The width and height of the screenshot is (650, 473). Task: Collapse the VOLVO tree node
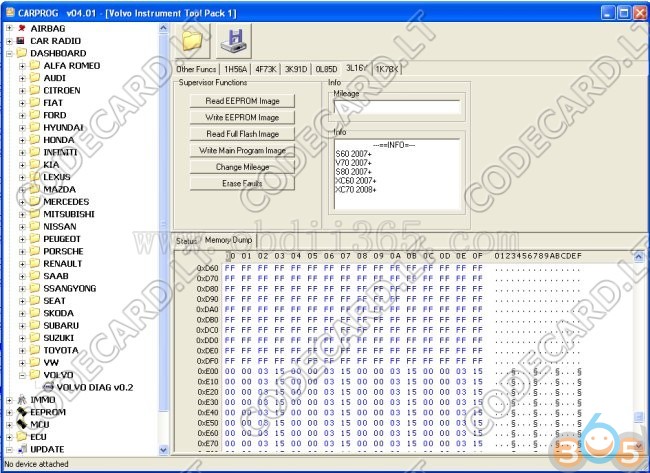tap(22, 376)
